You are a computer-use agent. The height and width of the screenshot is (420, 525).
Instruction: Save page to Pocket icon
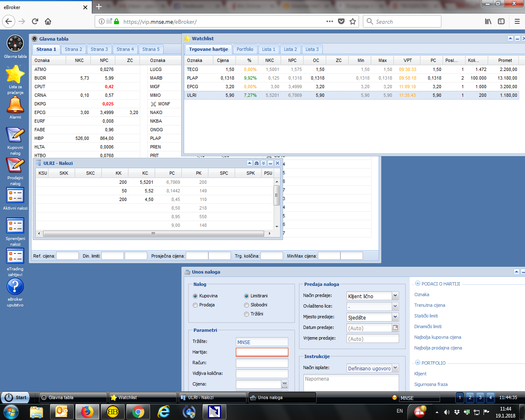pyautogui.click(x=341, y=21)
